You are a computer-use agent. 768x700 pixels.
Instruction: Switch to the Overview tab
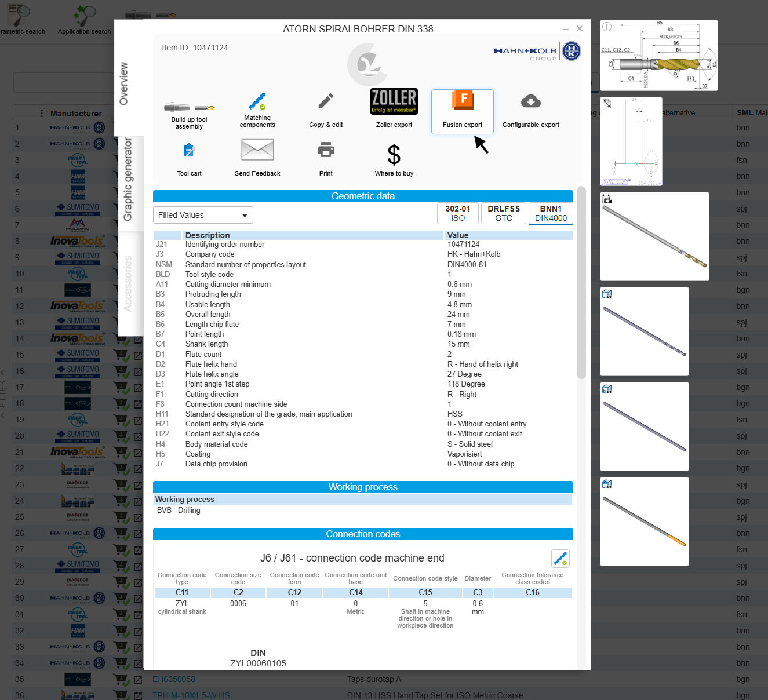click(124, 84)
